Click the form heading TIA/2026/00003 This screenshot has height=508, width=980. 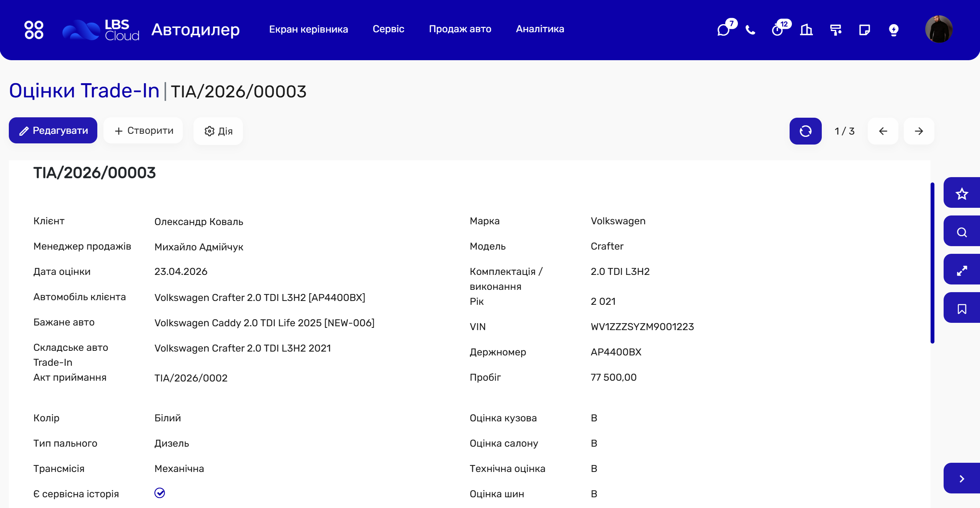pyautogui.click(x=95, y=173)
